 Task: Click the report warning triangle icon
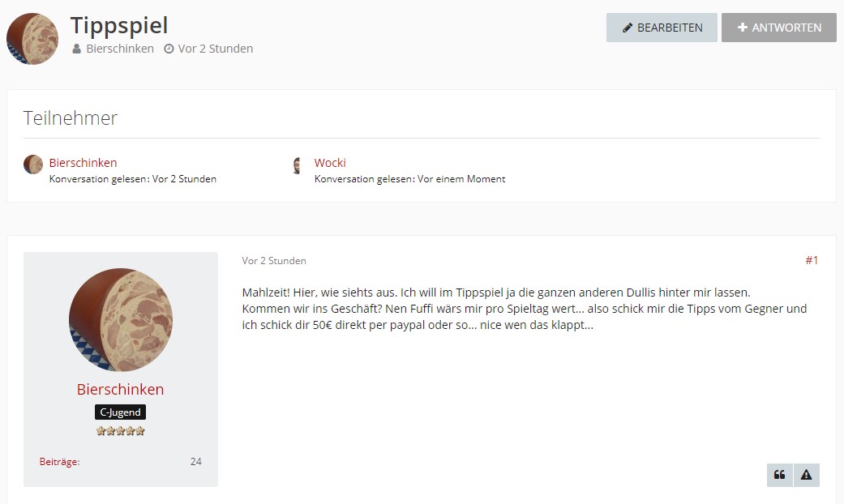[806, 475]
